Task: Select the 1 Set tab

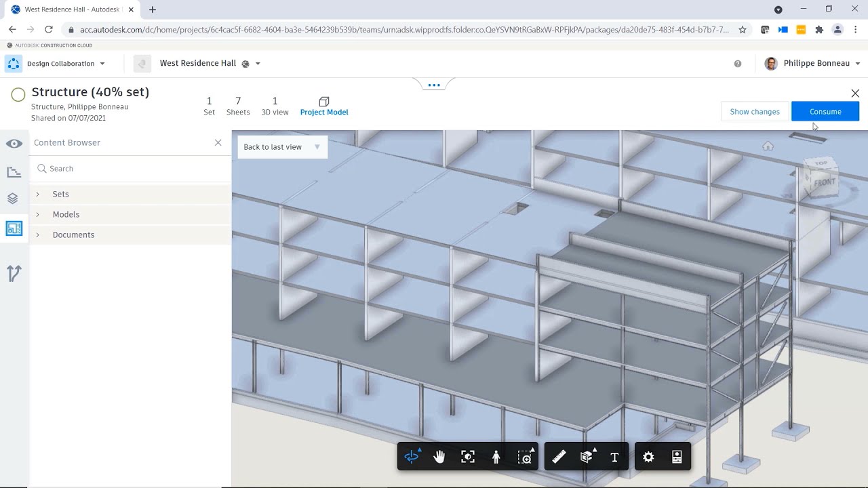Action: [x=209, y=106]
